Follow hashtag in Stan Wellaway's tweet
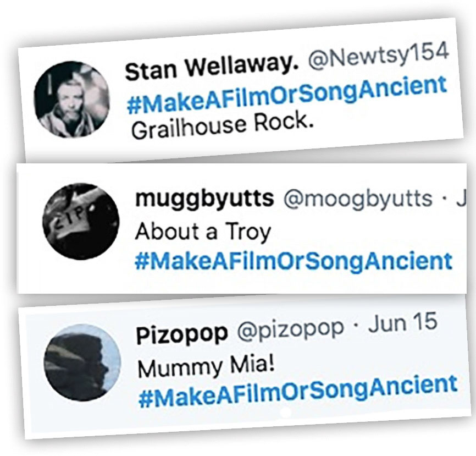The height and width of the screenshot is (456, 476). click(x=287, y=95)
